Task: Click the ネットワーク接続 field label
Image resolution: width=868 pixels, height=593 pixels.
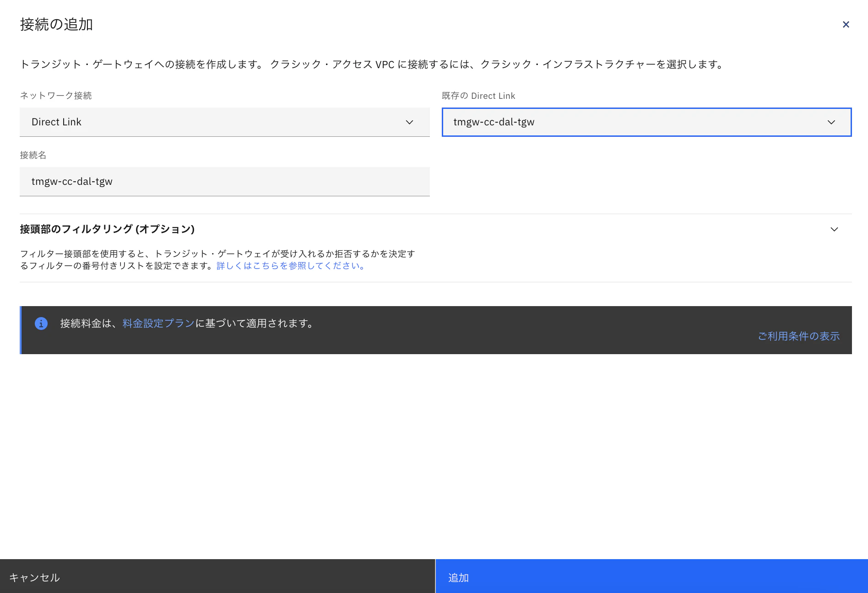Action: click(x=56, y=96)
